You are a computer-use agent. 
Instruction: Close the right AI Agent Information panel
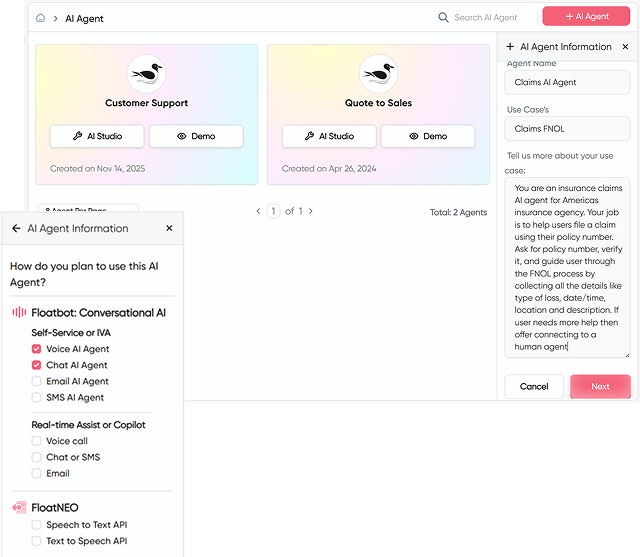coord(626,47)
